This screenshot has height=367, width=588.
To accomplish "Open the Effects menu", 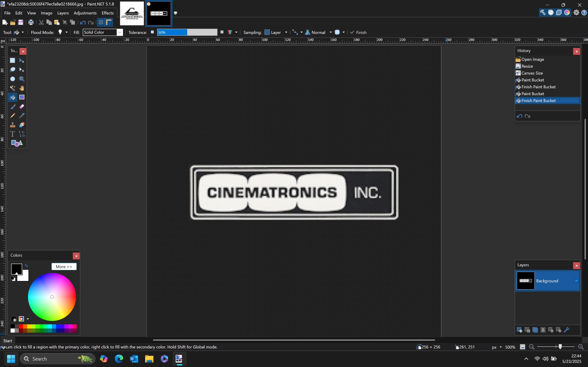I will click(x=107, y=13).
